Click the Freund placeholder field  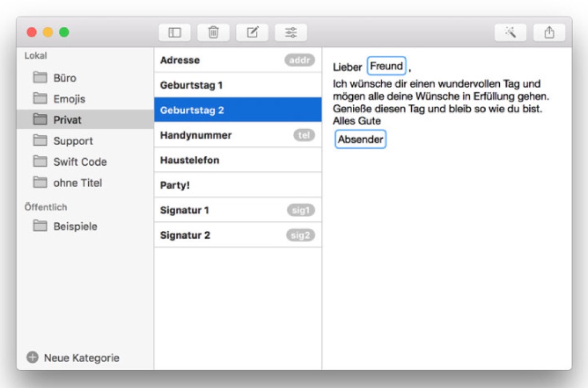[386, 66]
